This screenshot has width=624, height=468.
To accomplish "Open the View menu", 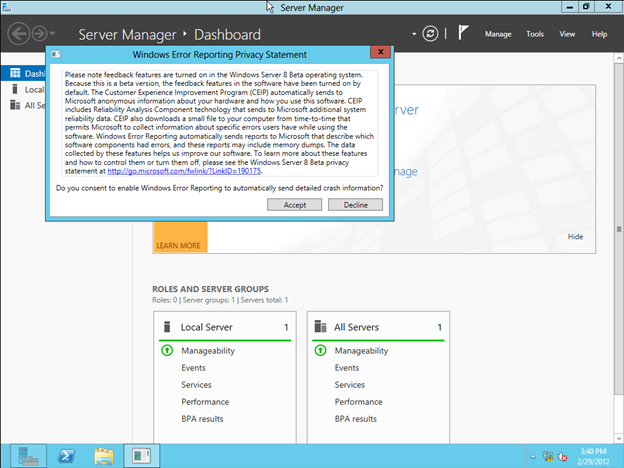I will [567, 34].
